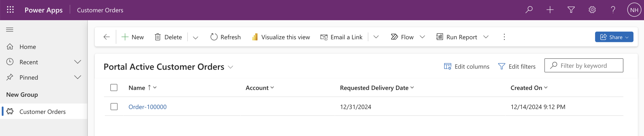Expand the Recent section in sidebar
Viewport: 644px width, 136px height.
(77, 62)
